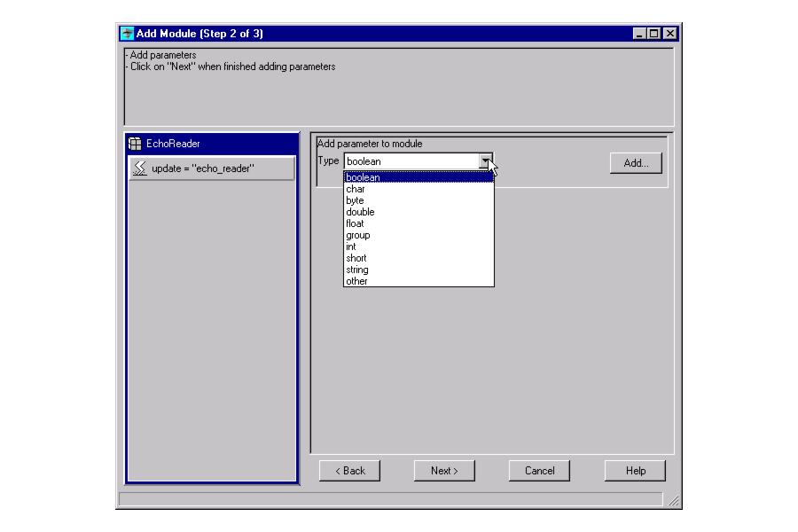Click the Add Module title bar icon

[127, 34]
